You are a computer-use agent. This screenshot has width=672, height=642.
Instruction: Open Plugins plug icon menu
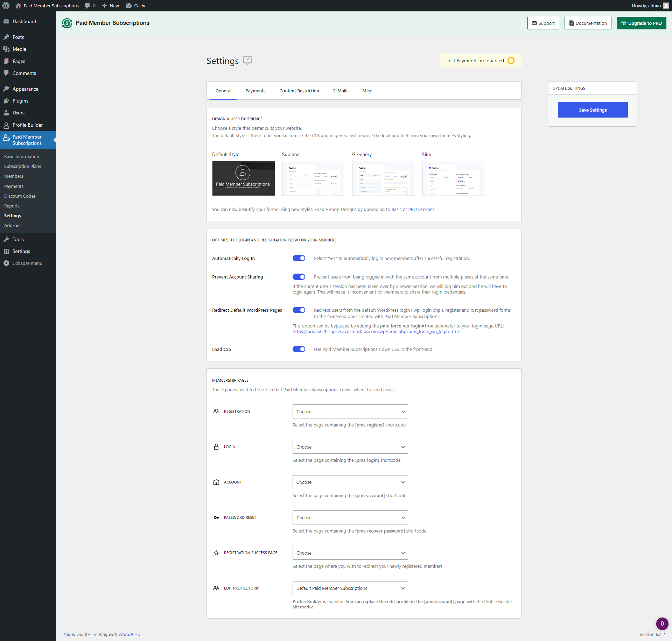pos(6,101)
